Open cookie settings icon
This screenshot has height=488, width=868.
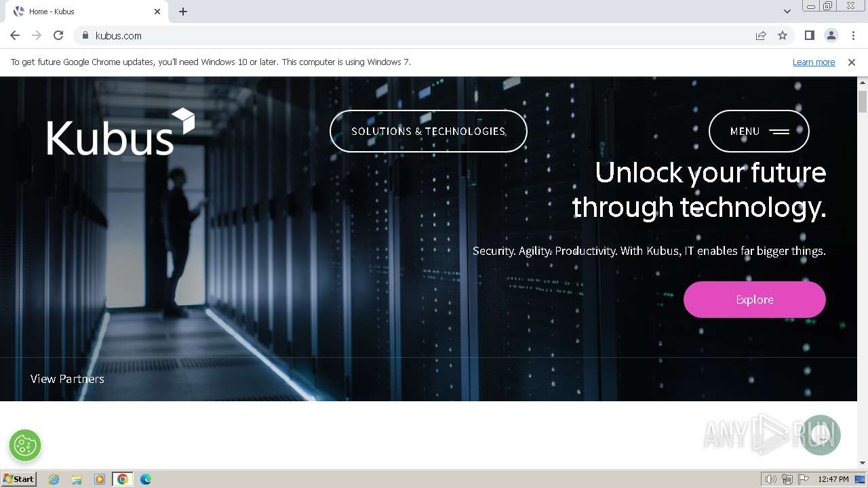(x=25, y=445)
